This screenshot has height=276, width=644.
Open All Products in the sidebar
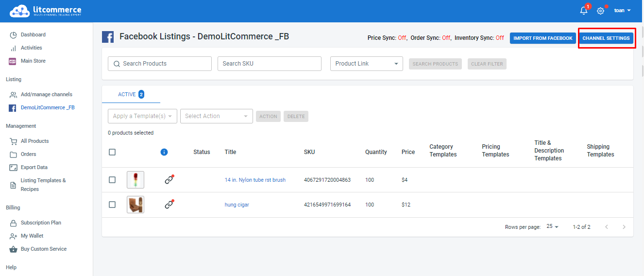click(34, 141)
